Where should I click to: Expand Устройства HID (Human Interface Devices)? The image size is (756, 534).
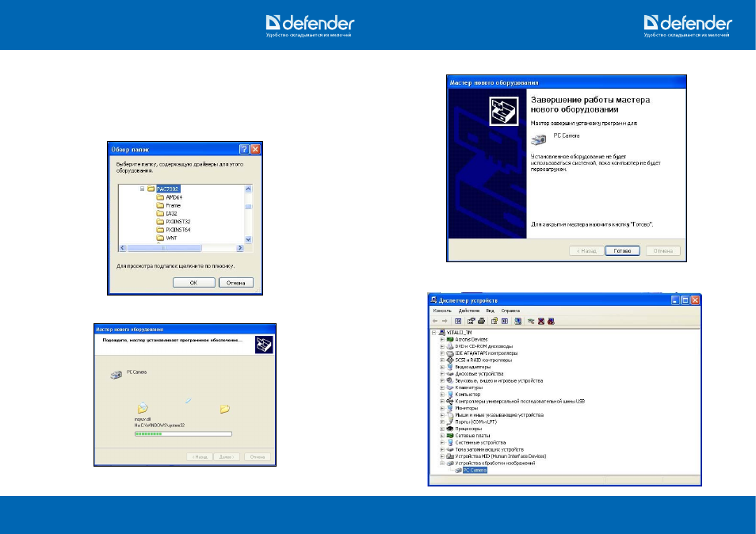point(441,456)
